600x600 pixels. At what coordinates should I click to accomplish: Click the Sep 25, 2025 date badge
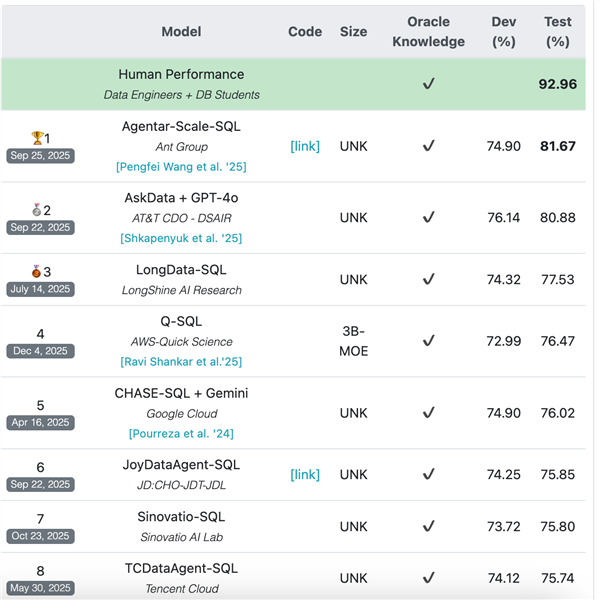[x=41, y=156]
